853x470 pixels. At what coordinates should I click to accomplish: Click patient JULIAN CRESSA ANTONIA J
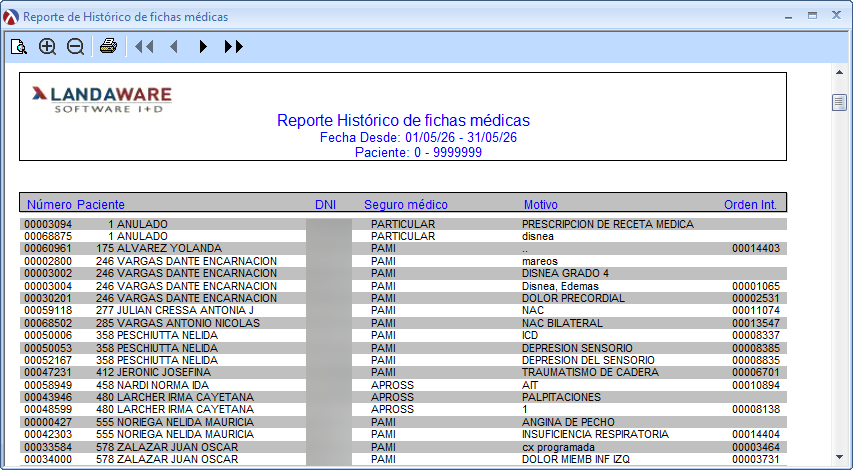point(186,310)
